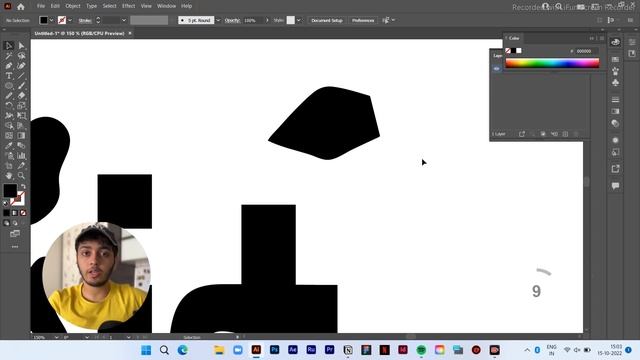Open Adobe Photoshop from the taskbar
The height and width of the screenshot is (360, 640).
tap(274, 350)
